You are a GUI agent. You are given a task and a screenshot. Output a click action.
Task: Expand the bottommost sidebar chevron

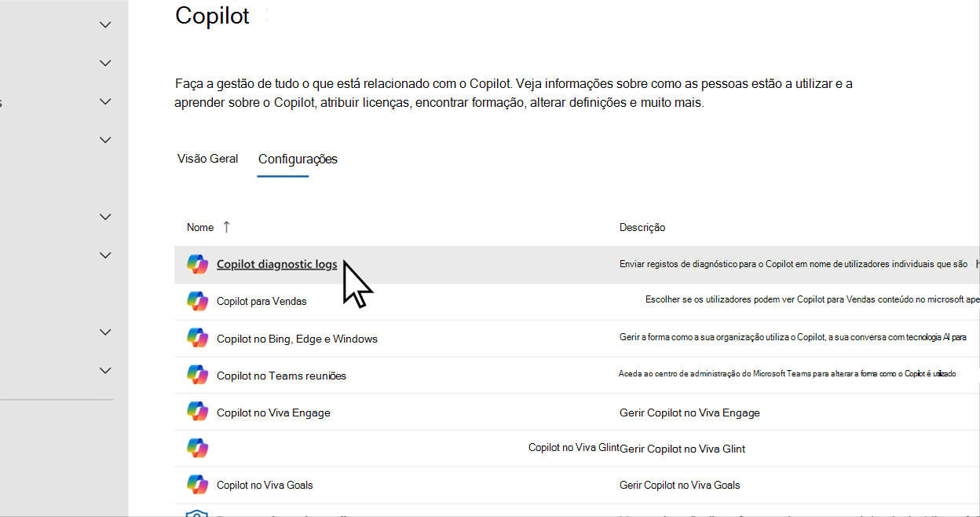105,370
